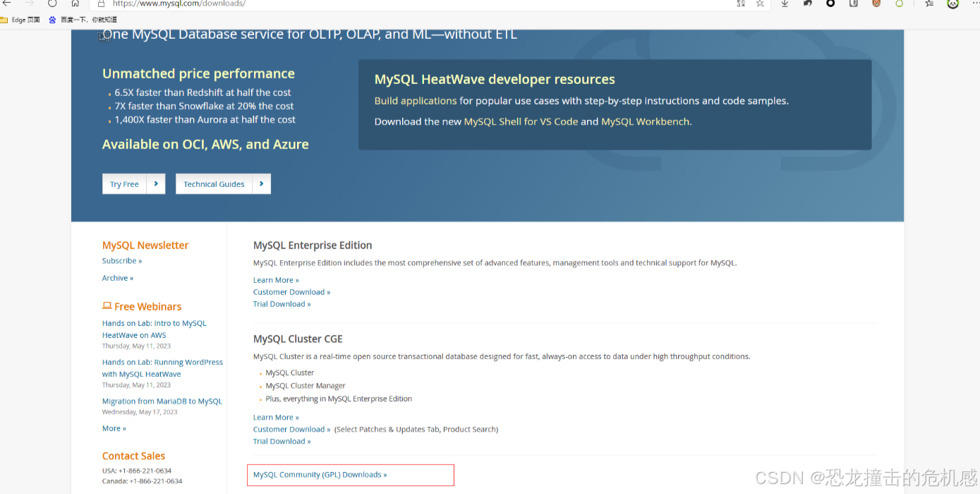Click the green circle extension icon

coord(900,4)
